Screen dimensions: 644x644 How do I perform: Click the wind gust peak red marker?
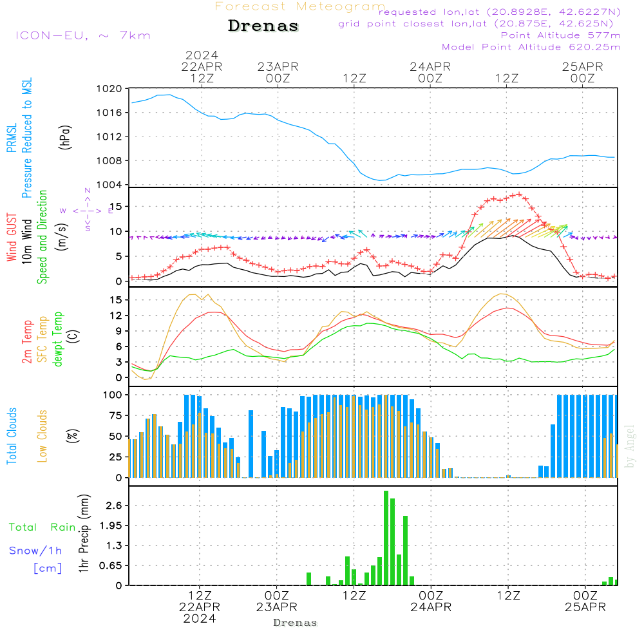[519, 194]
